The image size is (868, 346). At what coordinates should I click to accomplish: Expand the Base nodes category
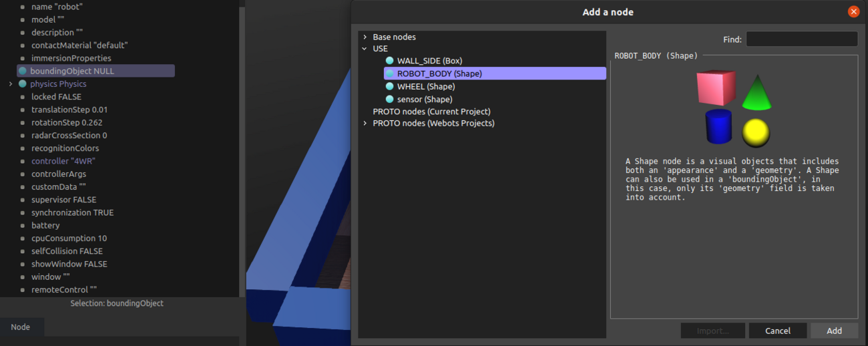coord(365,37)
